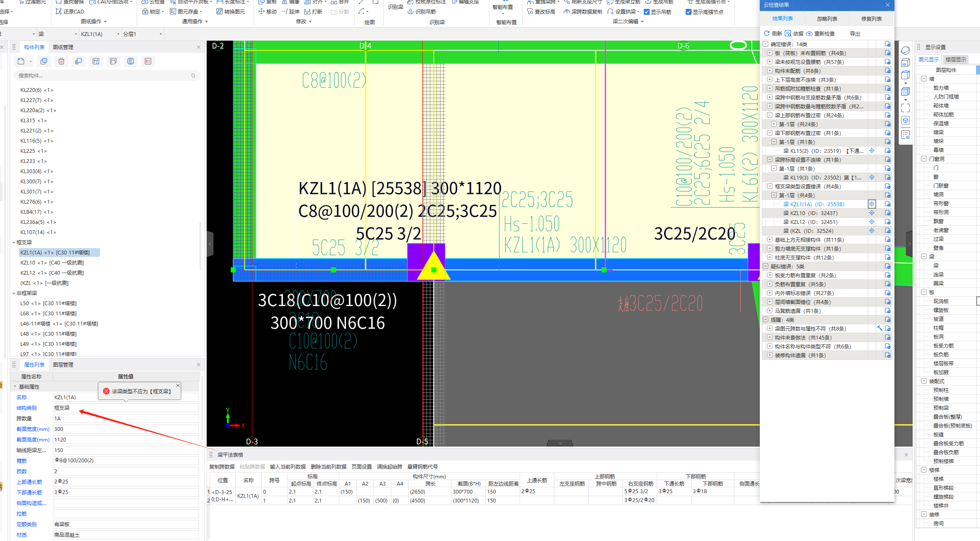Click the 重新检查 cloud recheck icon
The width and height of the screenshot is (980, 541).
point(809,33)
